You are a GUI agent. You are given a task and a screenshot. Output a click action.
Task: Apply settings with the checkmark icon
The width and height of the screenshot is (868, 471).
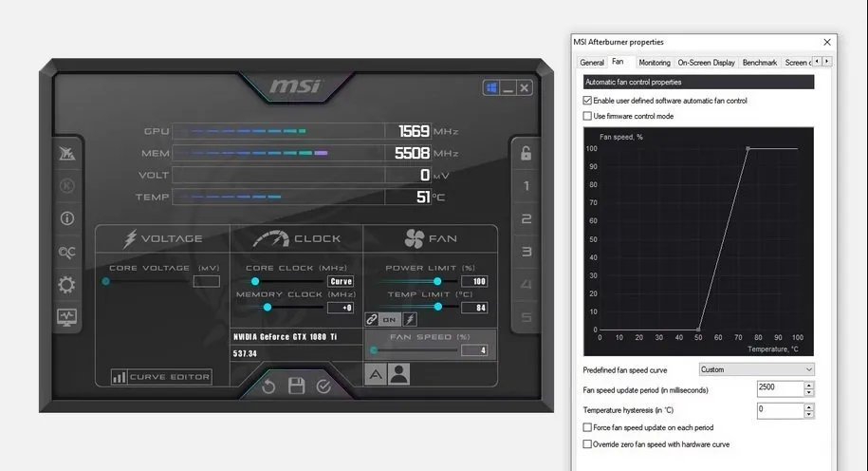(x=323, y=386)
